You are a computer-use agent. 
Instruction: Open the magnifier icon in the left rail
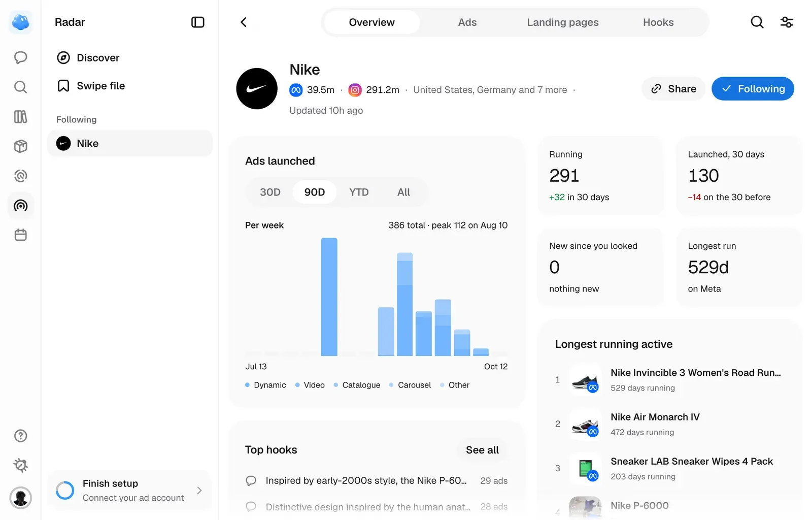pyautogui.click(x=20, y=87)
